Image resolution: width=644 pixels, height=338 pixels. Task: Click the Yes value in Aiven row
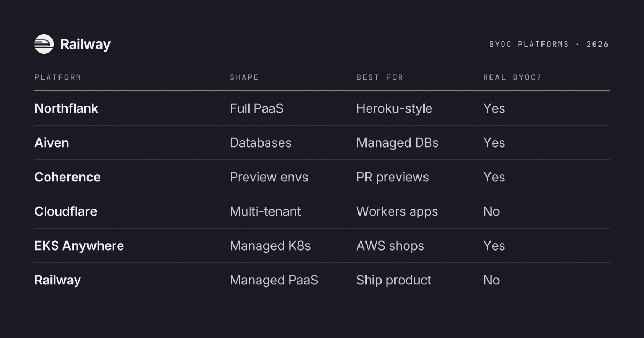(494, 143)
